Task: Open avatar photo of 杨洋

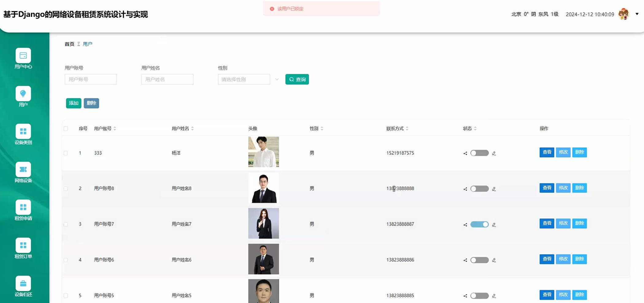Action: pyautogui.click(x=264, y=152)
